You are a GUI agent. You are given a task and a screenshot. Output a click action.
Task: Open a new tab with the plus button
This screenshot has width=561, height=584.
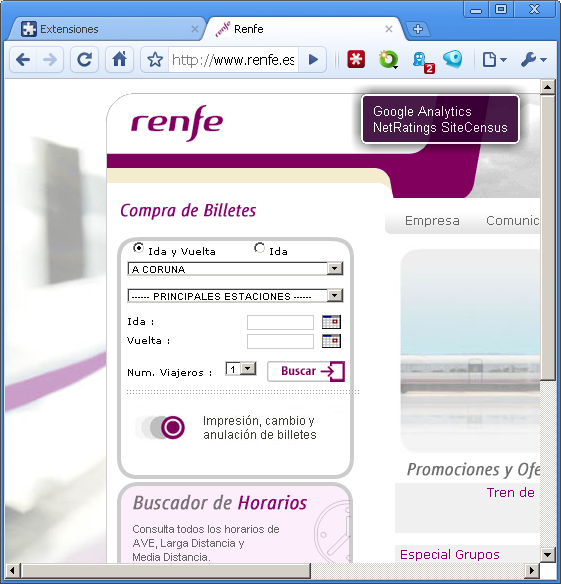pos(418,29)
